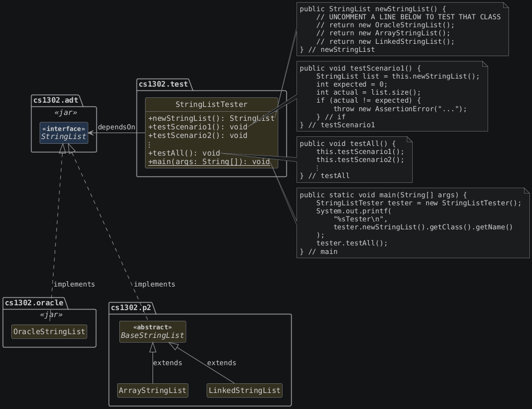The height and width of the screenshot is (409, 532).
Task: Select the StringList interface box
Action: (64, 133)
